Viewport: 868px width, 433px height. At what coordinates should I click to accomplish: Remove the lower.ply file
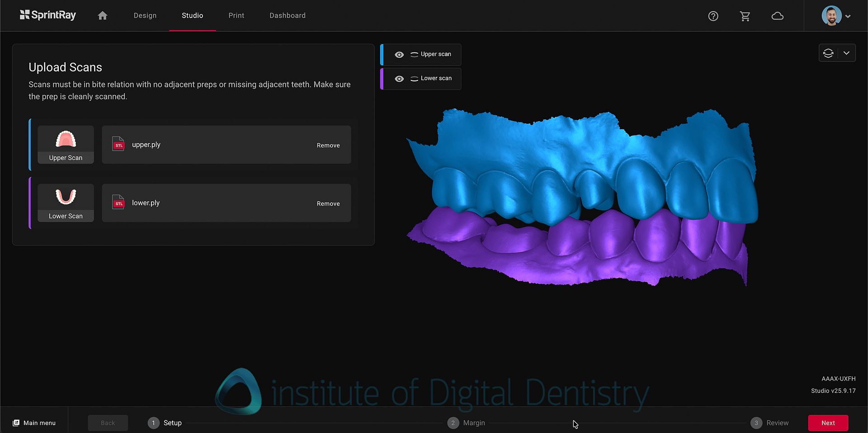[x=328, y=204]
